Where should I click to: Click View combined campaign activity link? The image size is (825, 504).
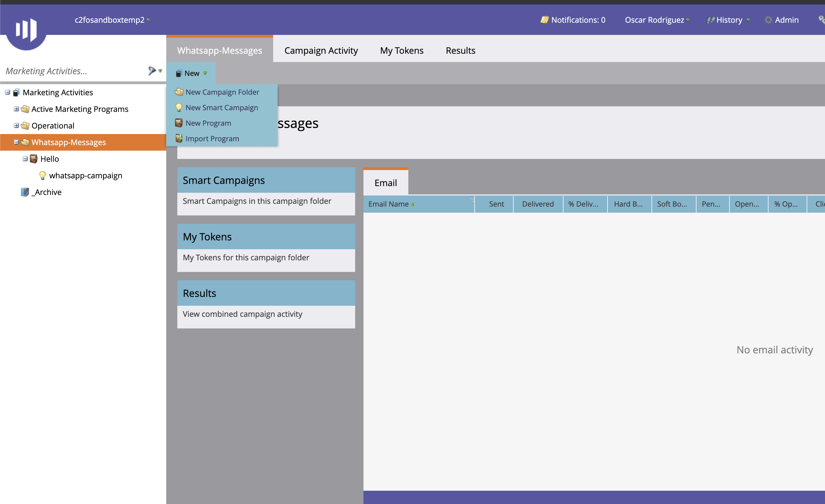(x=242, y=314)
